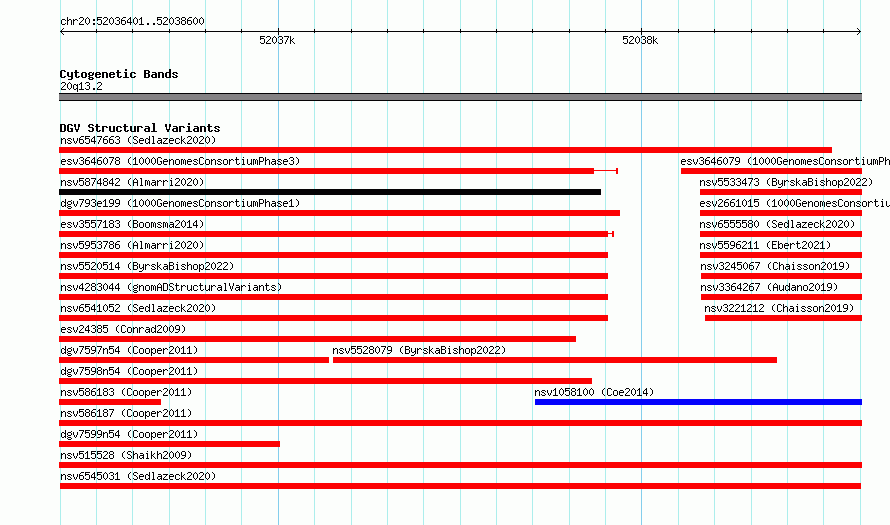Click the red bar for esv3646078

pyautogui.click(x=338, y=171)
